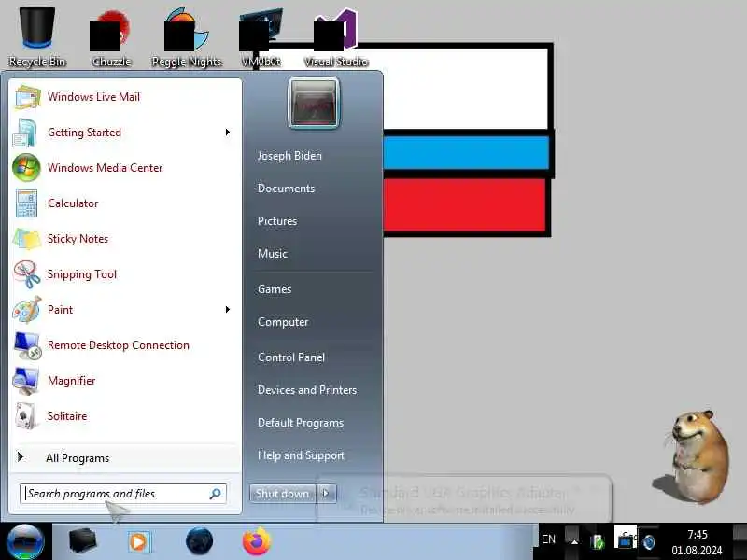Open the media player taskbar icon
Screen dimensions: 747x560
pyautogui.click(x=139, y=542)
